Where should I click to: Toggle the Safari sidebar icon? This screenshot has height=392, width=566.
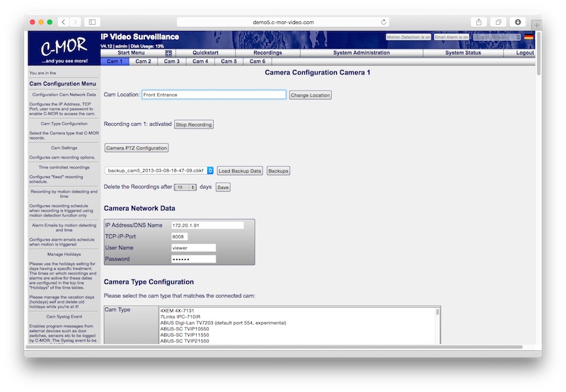[x=92, y=23]
